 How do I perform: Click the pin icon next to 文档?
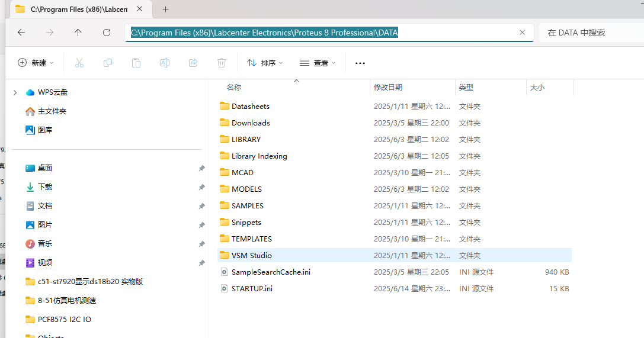201,206
